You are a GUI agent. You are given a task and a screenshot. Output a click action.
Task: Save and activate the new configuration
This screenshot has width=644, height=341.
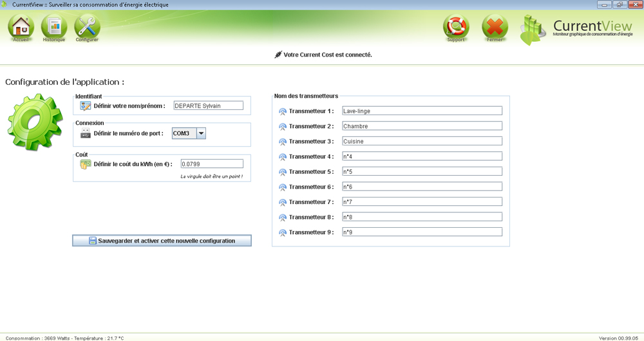pos(162,241)
